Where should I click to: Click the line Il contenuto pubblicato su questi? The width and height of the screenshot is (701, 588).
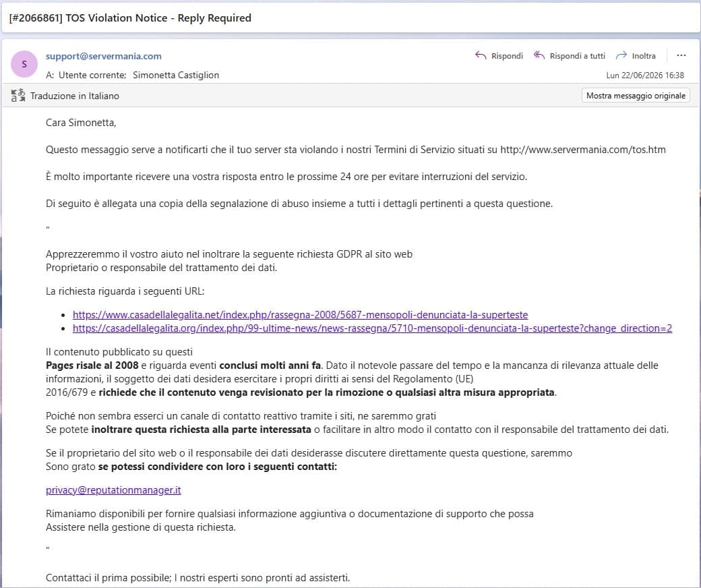[x=119, y=352]
